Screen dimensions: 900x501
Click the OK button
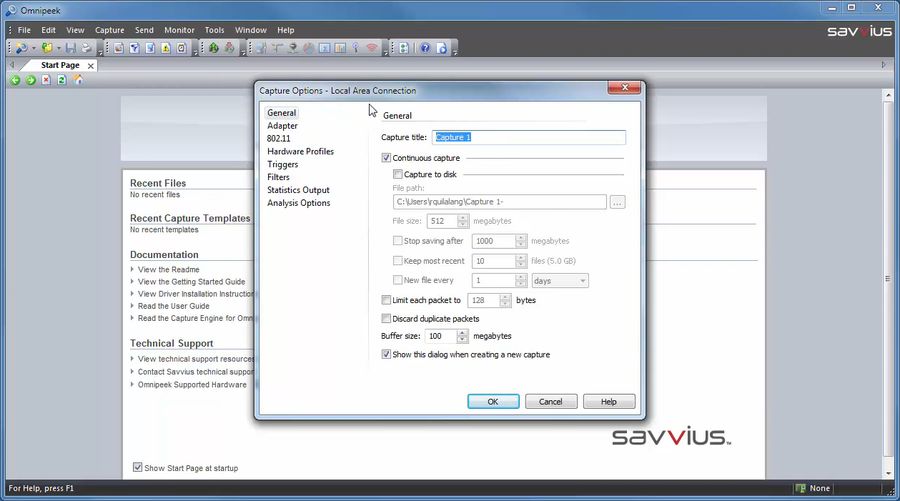[x=493, y=402]
